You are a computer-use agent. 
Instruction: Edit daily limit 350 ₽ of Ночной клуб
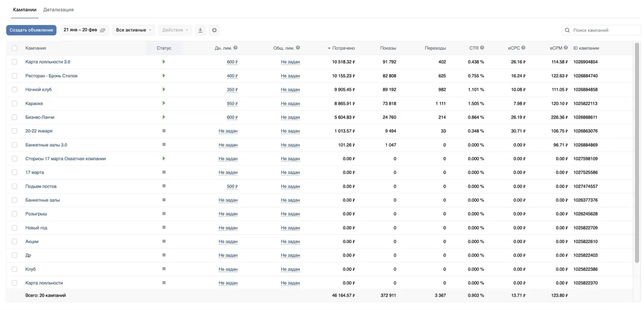coord(232,90)
